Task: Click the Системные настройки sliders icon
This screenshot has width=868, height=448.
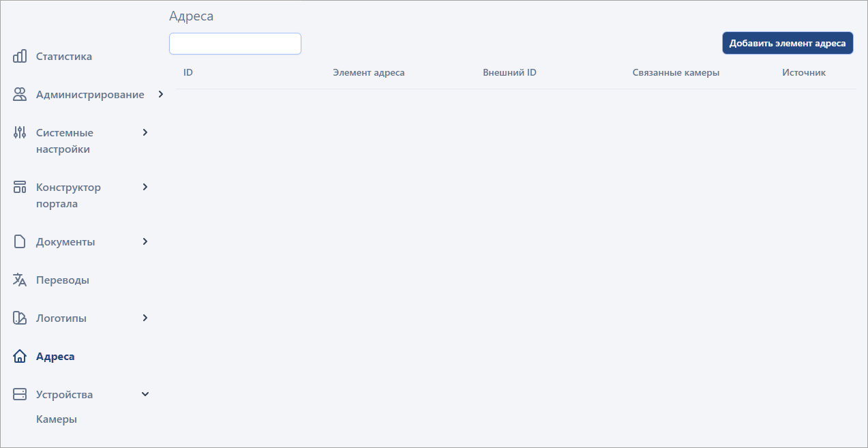Action: [20, 133]
